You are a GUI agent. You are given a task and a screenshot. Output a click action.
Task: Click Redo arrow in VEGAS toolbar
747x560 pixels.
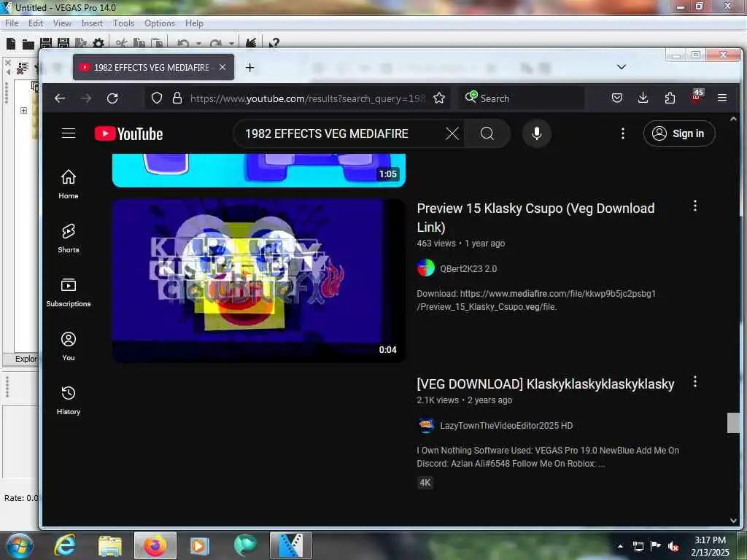(215, 44)
